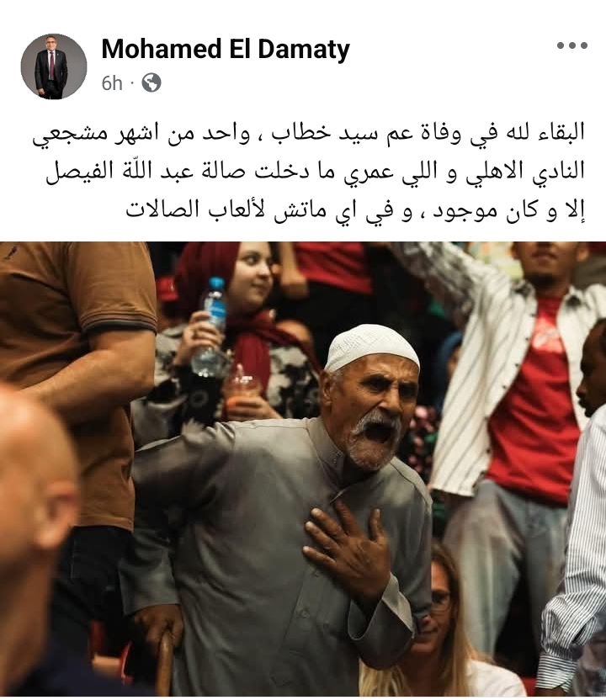Image resolution: width=606 pixels, height=700 pixels.
Task: Click the last post text line ending الصالات
Action: (355, 210)
